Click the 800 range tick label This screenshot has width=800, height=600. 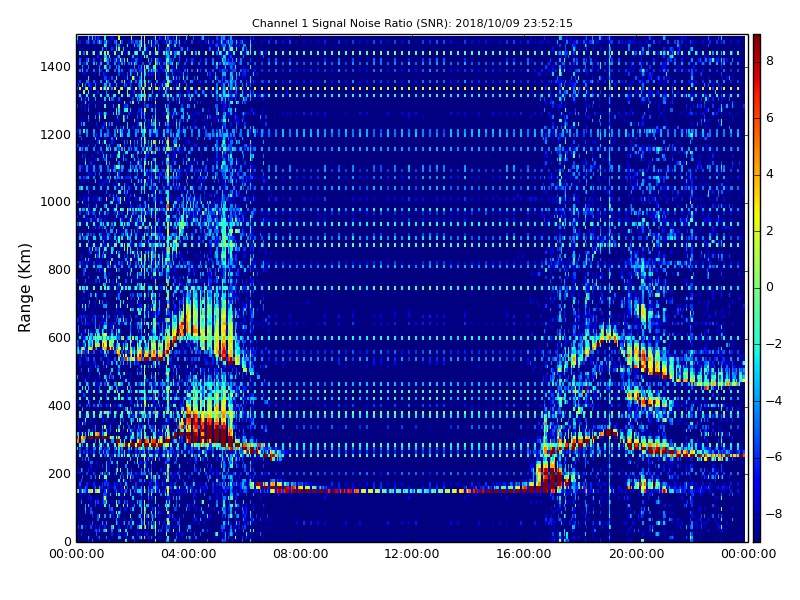pyautogui.click(x=59, y=270)
